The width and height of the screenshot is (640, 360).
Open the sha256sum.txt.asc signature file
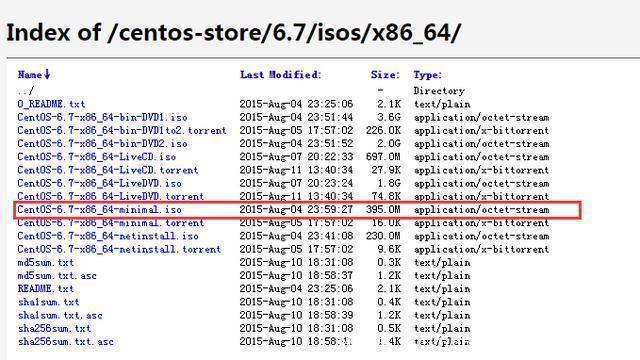pyautogui.click(x=66, y=342)
